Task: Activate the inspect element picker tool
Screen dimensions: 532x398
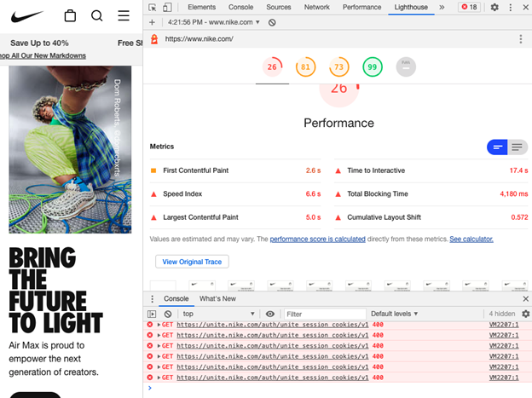Action: [152, 7]
